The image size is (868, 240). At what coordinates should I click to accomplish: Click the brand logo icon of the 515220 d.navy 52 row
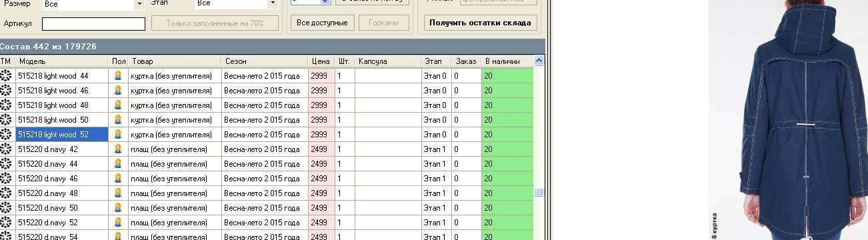point(7,223)
